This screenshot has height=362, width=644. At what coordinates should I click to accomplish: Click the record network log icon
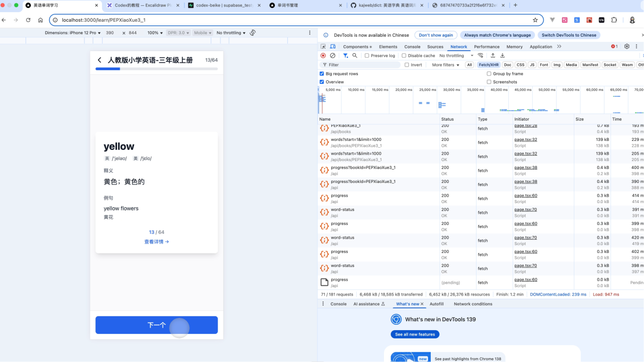click(x=323, y=56)
